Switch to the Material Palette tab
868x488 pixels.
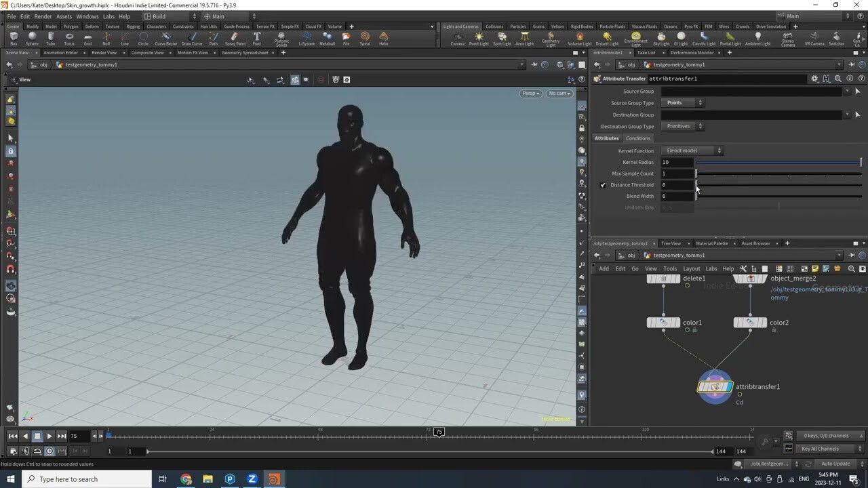(713, 243)
